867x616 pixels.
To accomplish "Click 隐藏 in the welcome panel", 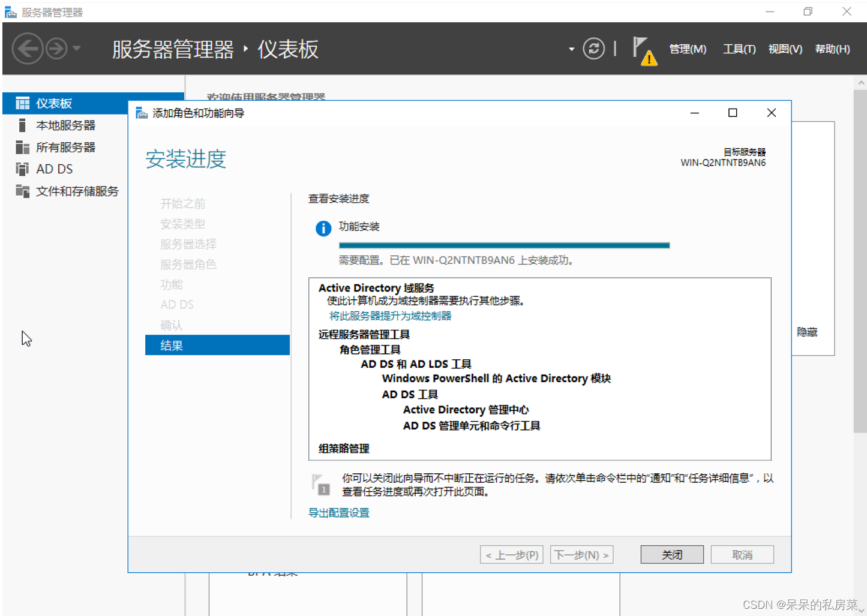I will [807, 332].
